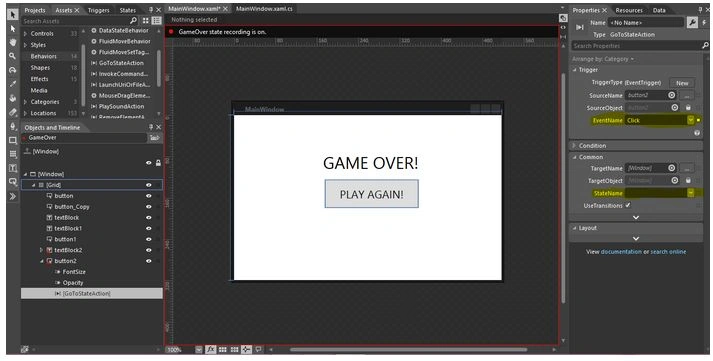
Task: Click the PLAY AGAIN! button on artboard
Action: pyautogui.click(x=372, y=194)
